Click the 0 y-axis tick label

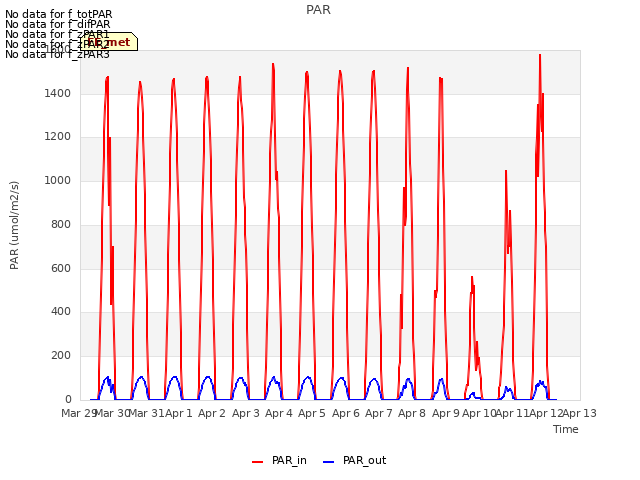click(68, 399)
